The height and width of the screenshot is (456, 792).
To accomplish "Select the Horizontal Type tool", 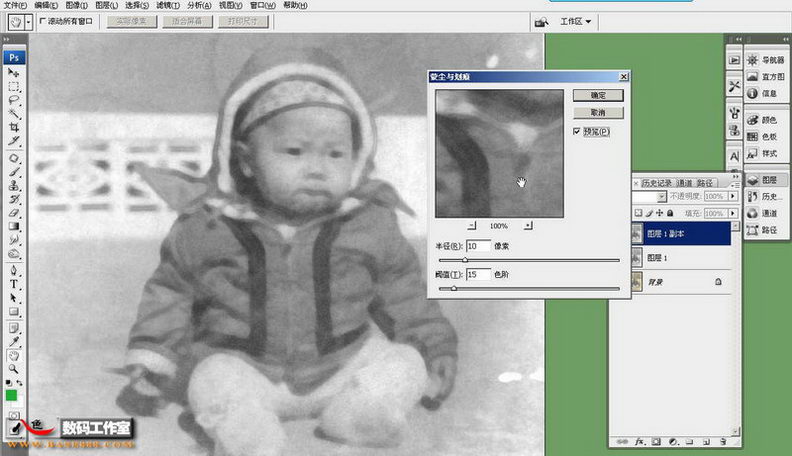I will pyautogui.click(x=14, y=284).
